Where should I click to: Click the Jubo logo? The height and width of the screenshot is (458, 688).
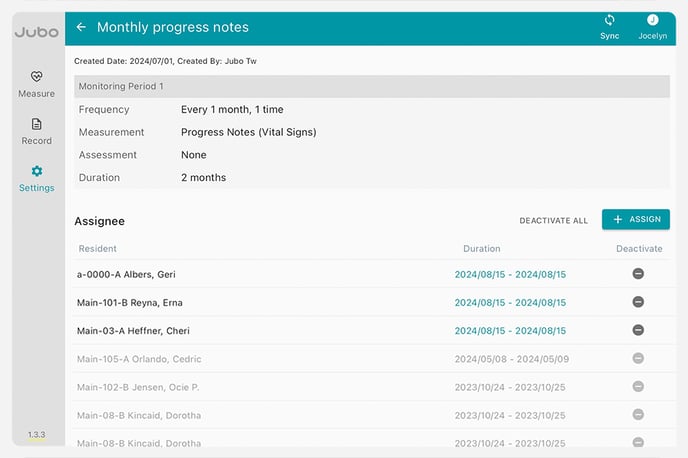pos(36,32)
